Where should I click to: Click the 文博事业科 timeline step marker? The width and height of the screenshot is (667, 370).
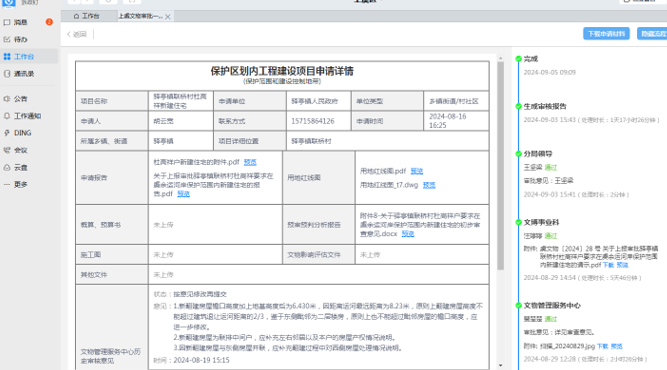[x=519, y=222]
